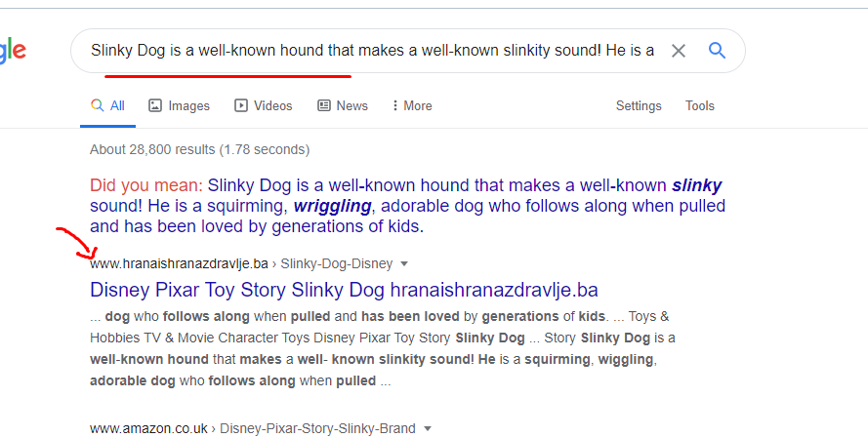The height and width of the screenshot is (438, 868).
Task: Click the Google logo
Action: (13, 52)
